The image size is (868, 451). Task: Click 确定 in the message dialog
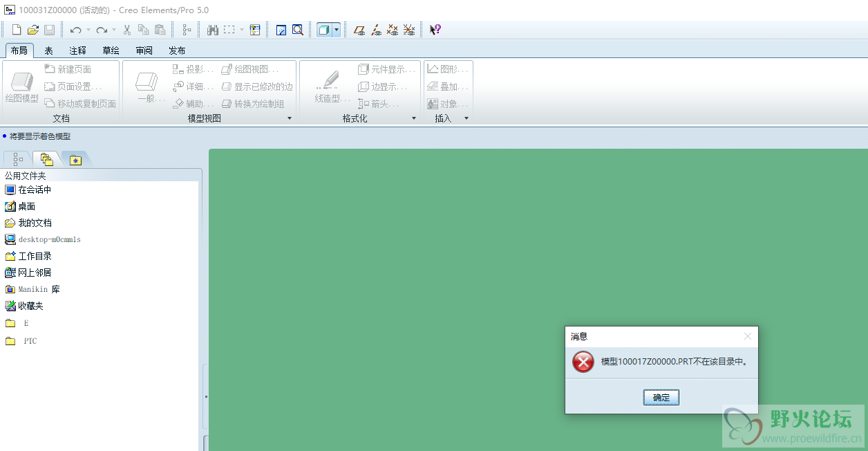click(661, 397)
